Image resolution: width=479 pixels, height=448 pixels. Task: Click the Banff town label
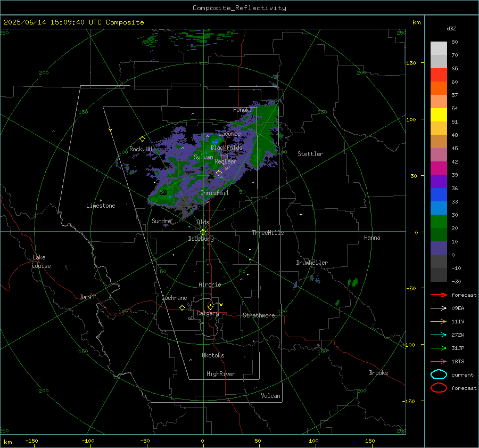click(88, 297)
